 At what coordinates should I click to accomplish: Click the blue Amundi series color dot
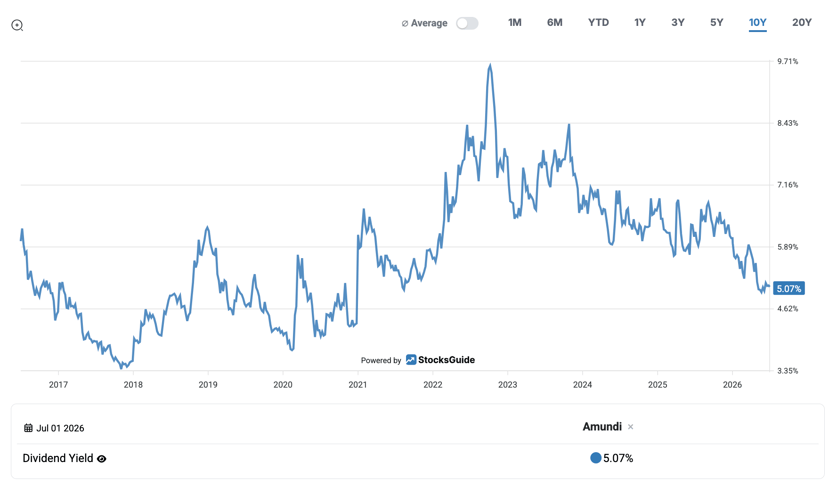595,458
